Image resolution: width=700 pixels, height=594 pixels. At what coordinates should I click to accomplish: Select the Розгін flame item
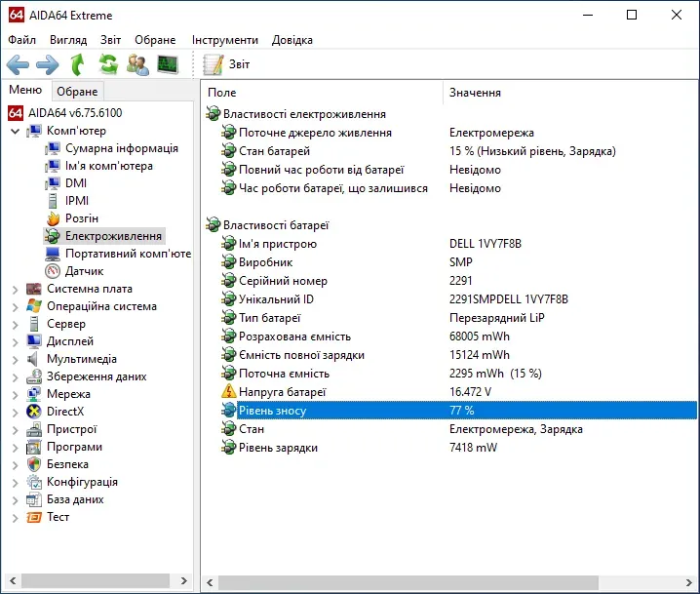[81, 218]
